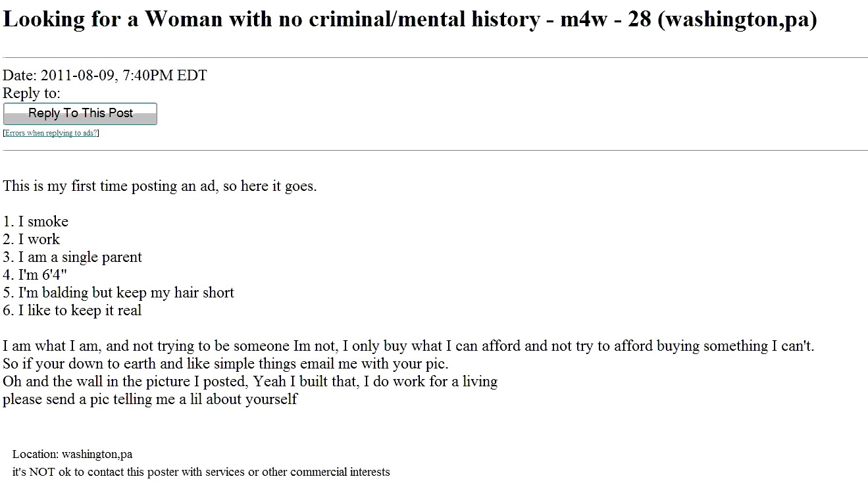This screenshot has height=485, width=868.
Task: Click the post title heading text
Action: point(410,20)
